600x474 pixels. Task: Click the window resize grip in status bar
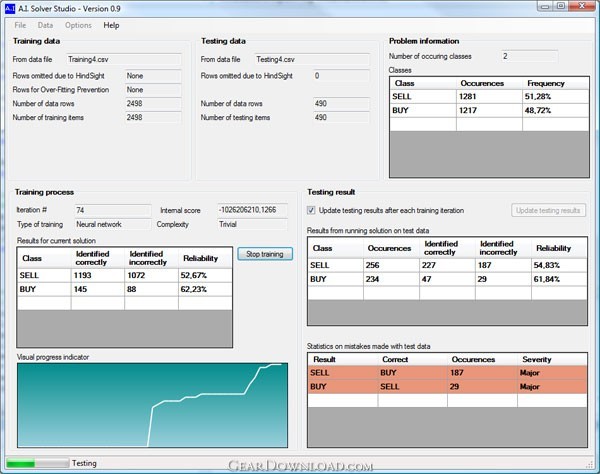(589, 464)
